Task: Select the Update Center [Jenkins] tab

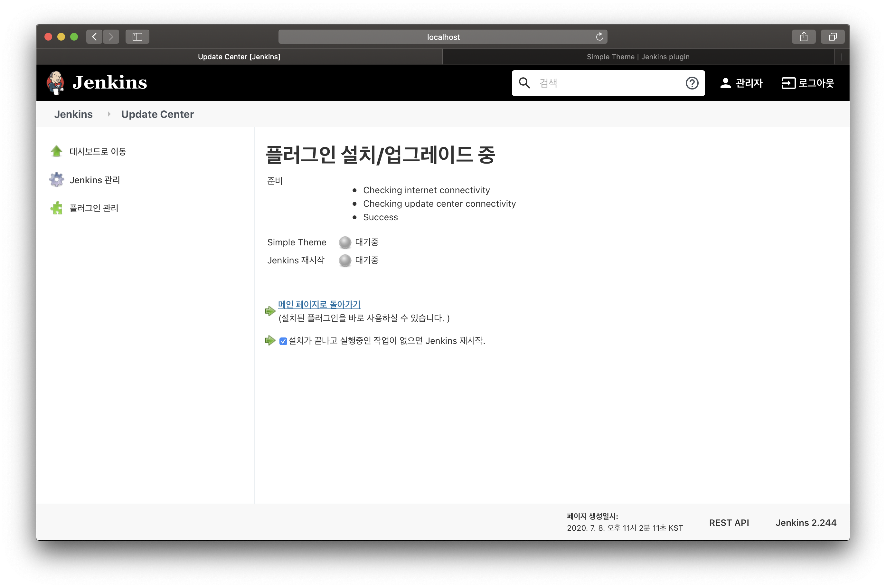Action: [239, 57]
